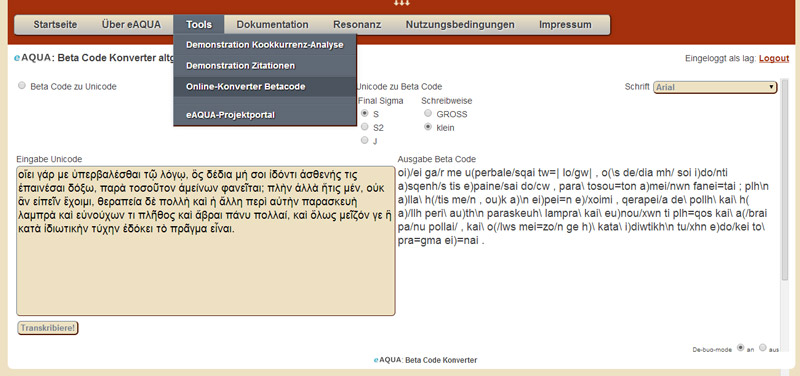Choose Demonstration Kookkurrenz-Analyse from Tools
The width and height of the screenshot is (800, 376).
coord(265,45)
